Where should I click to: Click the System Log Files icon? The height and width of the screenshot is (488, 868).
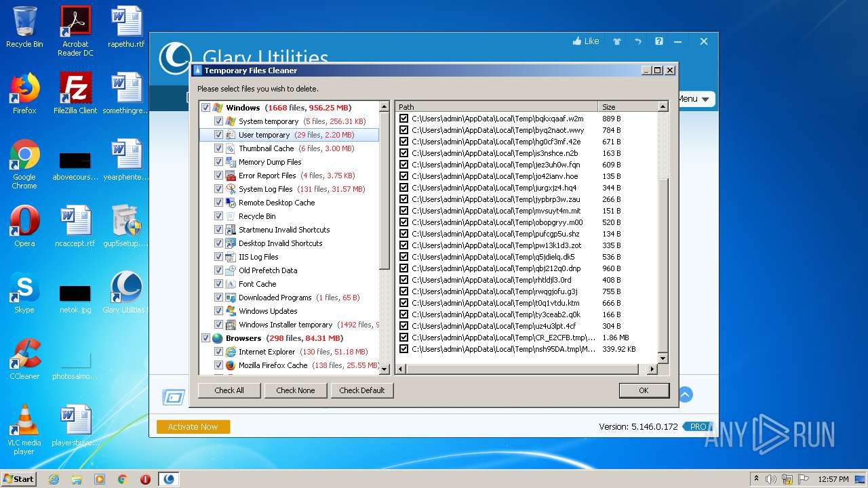[231, 189]
